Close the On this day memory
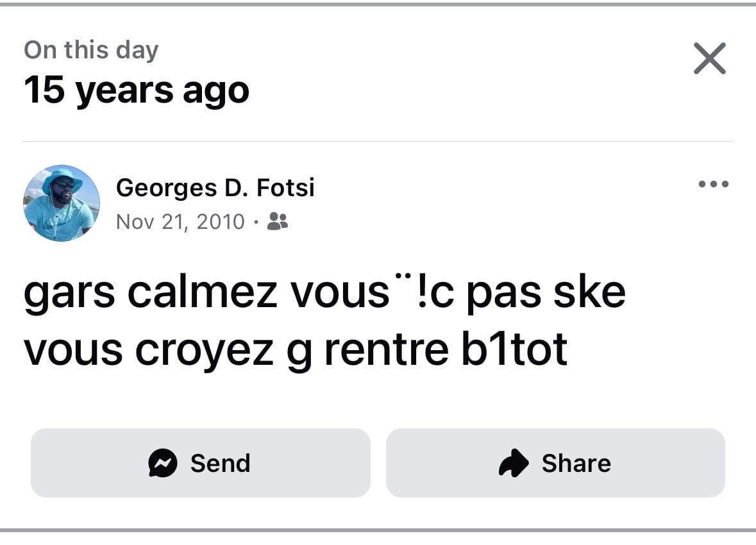Image resolution: width=756 pixels, height=545 pixels. [x=709, y=59]
